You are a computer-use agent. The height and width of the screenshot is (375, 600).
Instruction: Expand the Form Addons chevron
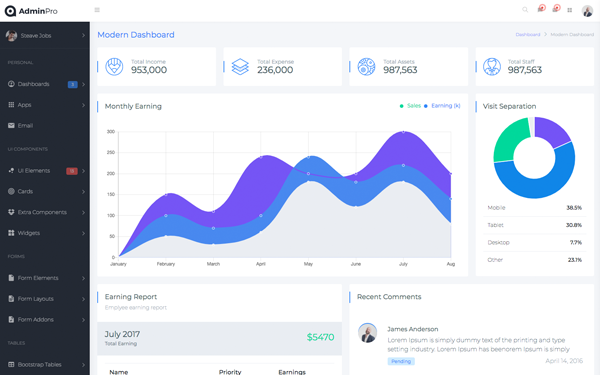tap(83, 320)
